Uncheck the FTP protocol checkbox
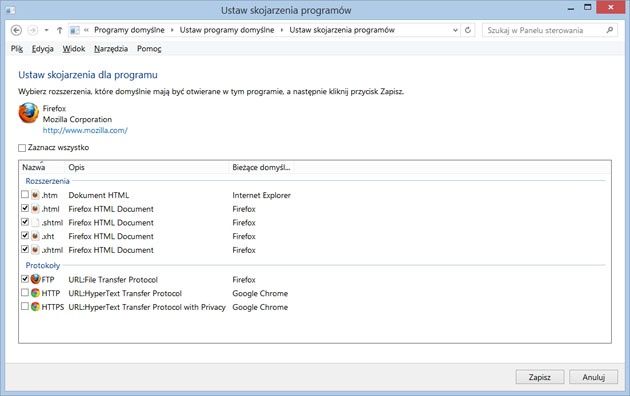This screenshot has height=396, width=630. click(x=25, y=279)
